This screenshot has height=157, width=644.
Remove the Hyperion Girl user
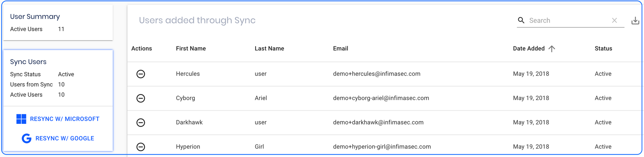click(141, 147)
